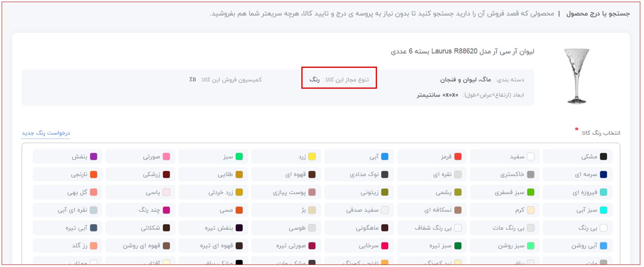644x267 pixels.
Task: Pick the 'نقره ای' silver color chip
Action: [x=432, y=175]
